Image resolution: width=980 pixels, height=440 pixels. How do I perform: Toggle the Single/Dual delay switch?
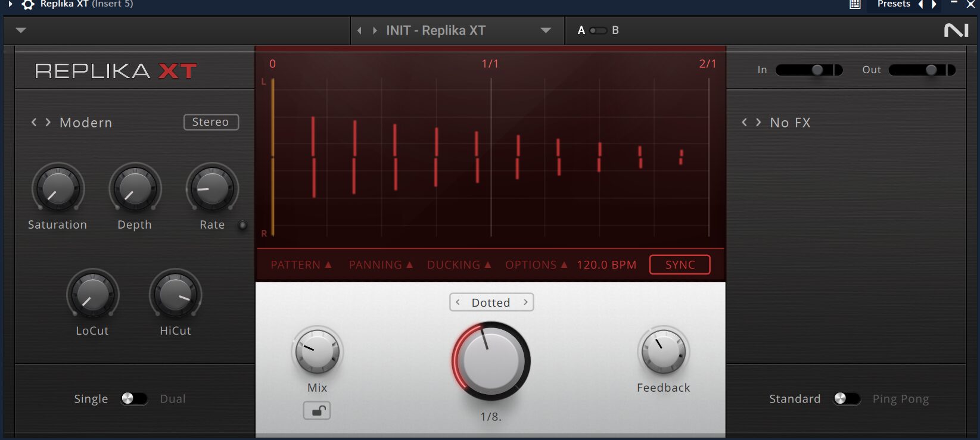pyautogui.click(x=133, y=398)
